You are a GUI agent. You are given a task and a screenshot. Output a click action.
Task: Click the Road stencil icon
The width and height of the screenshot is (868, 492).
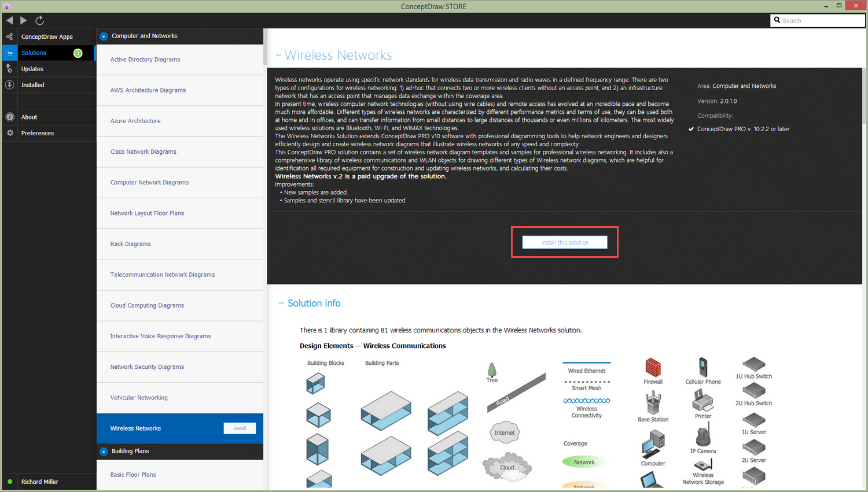[516, 393]
